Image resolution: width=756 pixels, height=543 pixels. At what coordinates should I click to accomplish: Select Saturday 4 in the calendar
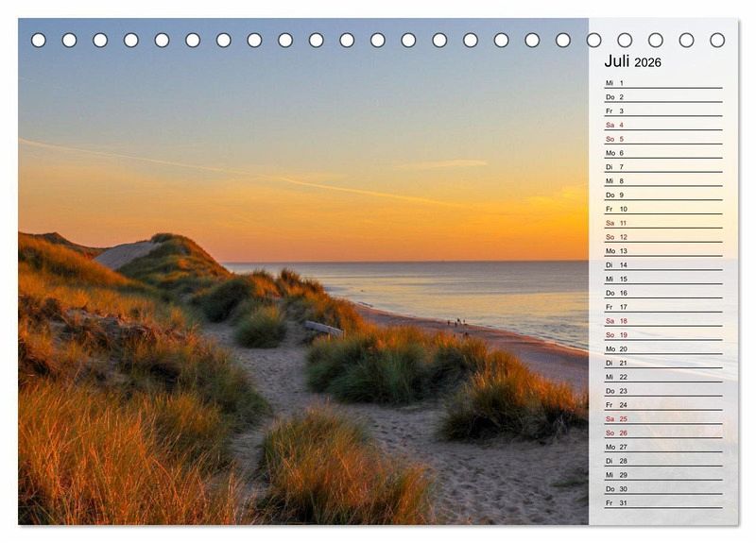click(x=662, y=125)
